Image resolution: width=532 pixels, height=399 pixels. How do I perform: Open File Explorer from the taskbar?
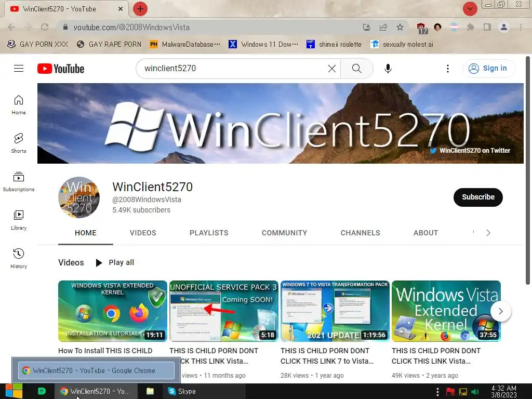click(x=150, y=391)
